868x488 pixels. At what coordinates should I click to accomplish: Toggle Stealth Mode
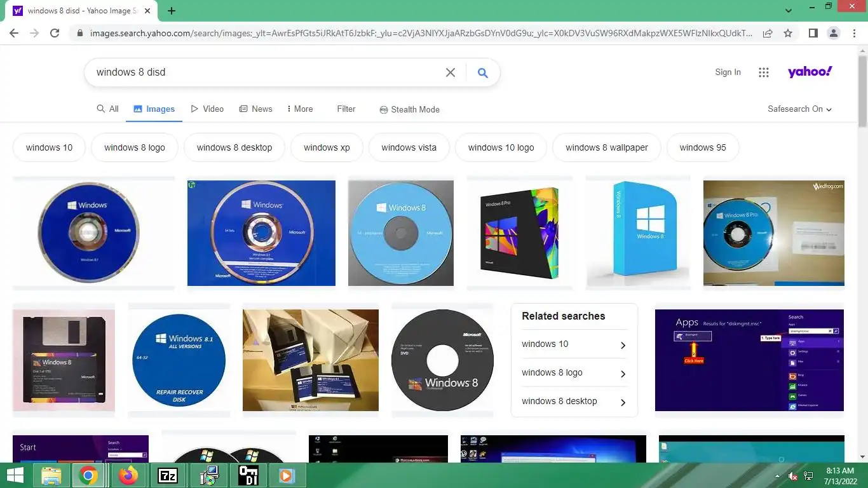(409, 109)
